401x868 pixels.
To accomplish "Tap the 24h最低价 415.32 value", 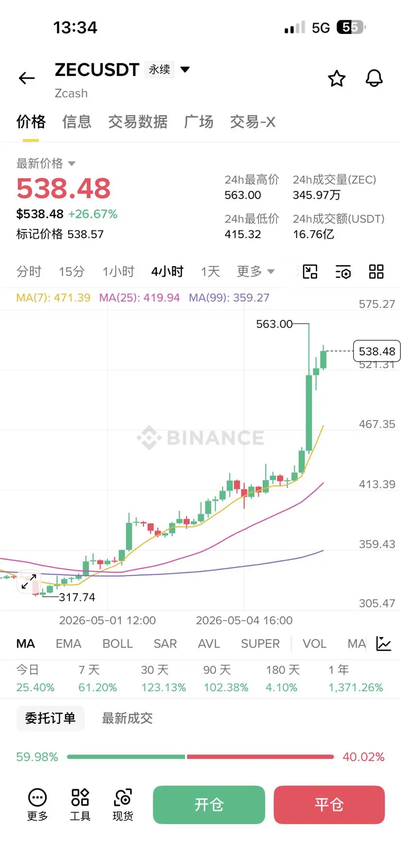I will click(x=243, y=234).
